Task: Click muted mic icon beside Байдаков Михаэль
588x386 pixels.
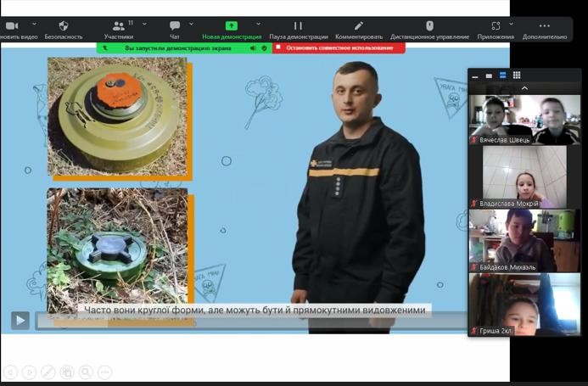Action: pos(474,267)
